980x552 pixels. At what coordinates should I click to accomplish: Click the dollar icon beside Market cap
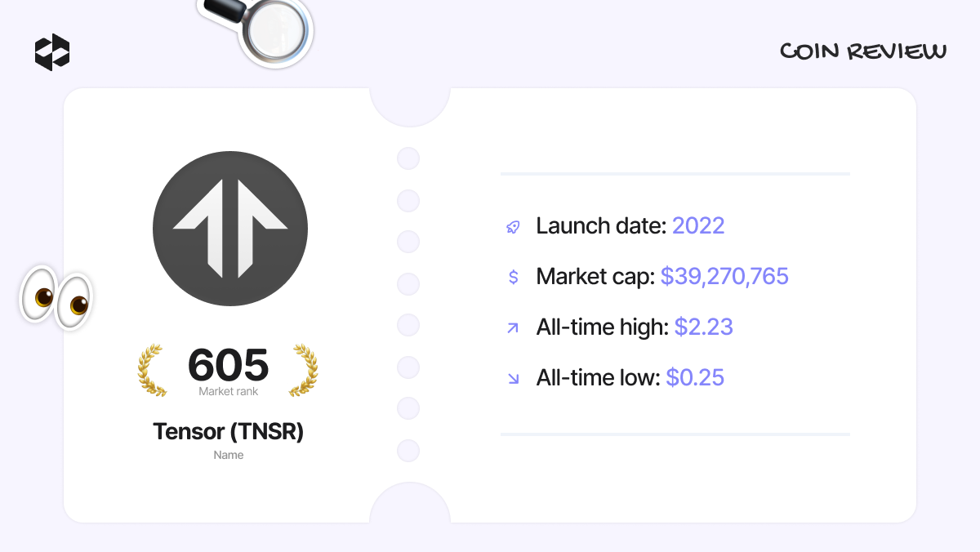tap(513, 277)
